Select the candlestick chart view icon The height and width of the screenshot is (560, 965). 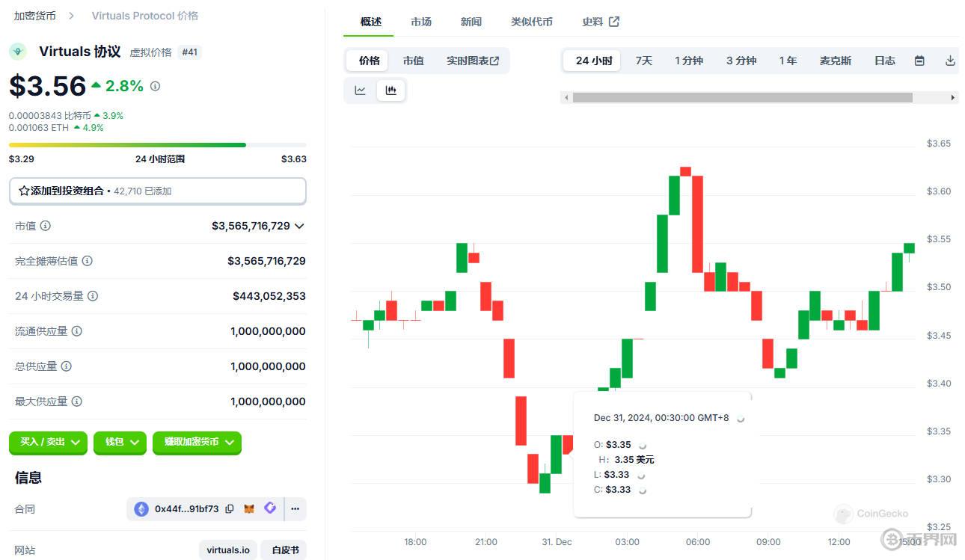point(390,90)
